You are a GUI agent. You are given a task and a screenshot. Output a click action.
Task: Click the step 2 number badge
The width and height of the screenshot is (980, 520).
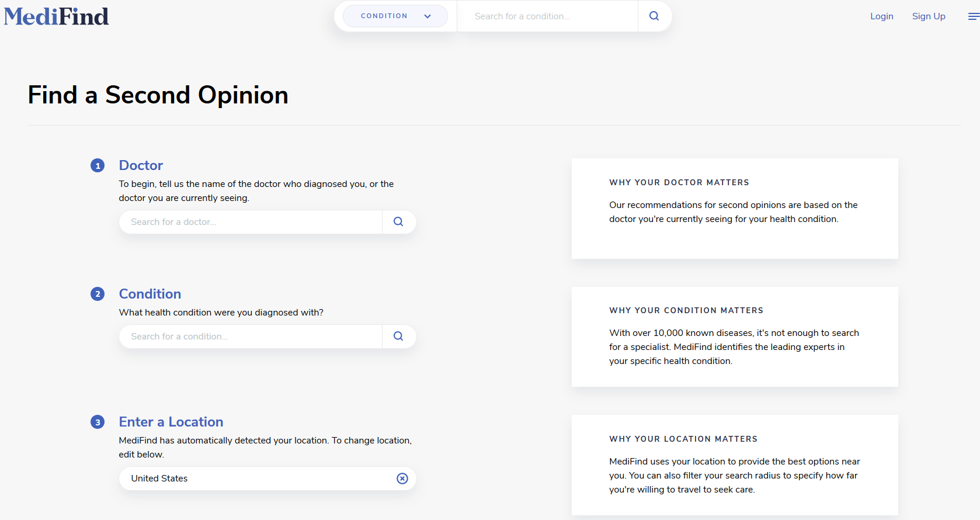point(98,294)
